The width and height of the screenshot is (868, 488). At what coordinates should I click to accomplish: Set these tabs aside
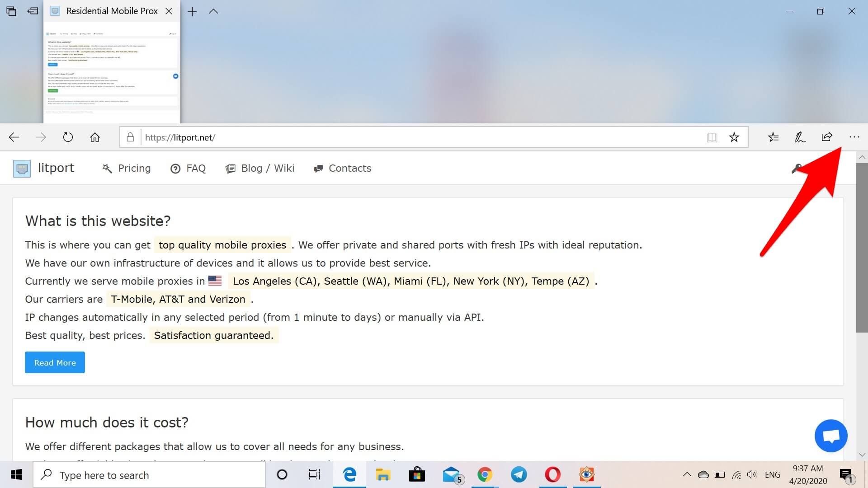coord(33,11)
